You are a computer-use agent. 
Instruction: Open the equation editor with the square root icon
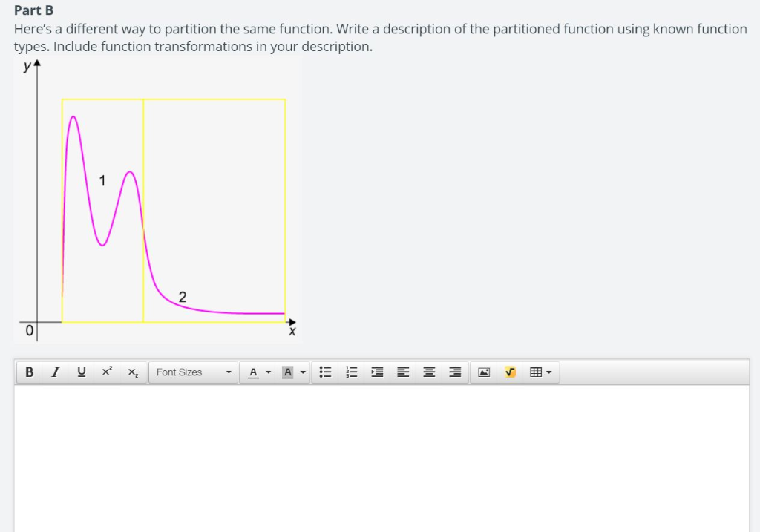click(x=510, y=372)
